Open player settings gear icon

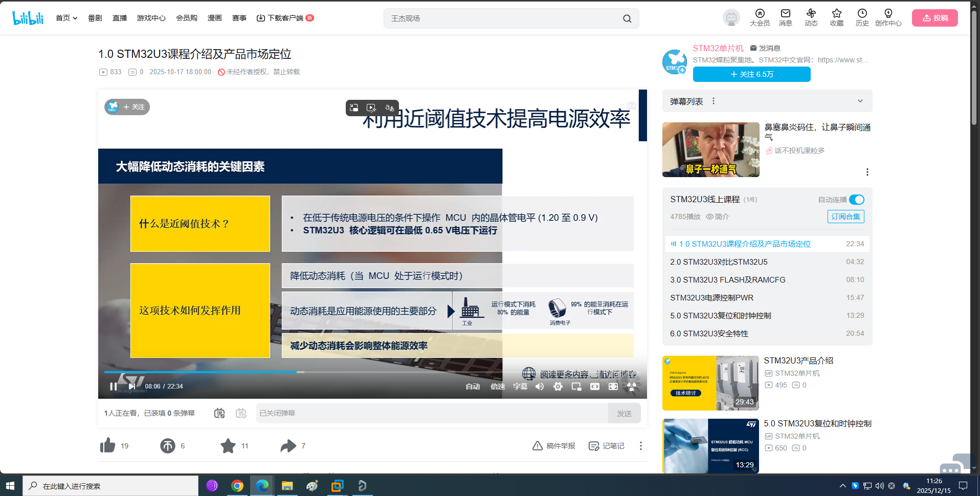click(558, 386)
